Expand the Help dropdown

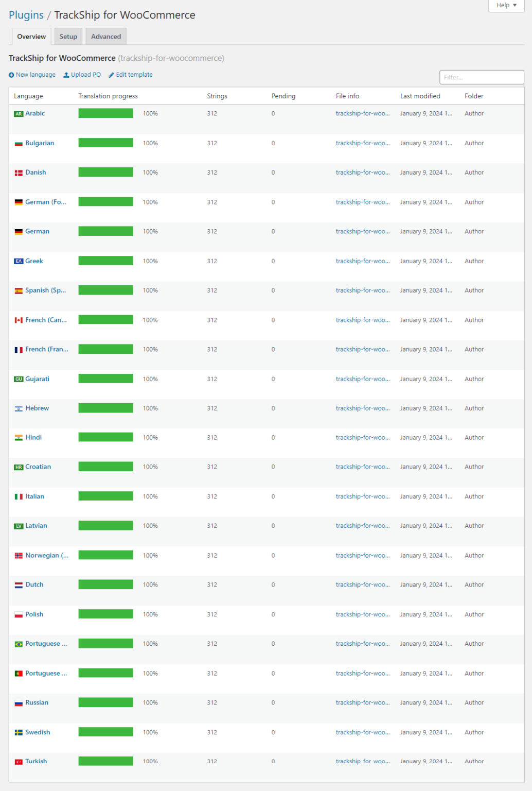[x=506, y=5]
